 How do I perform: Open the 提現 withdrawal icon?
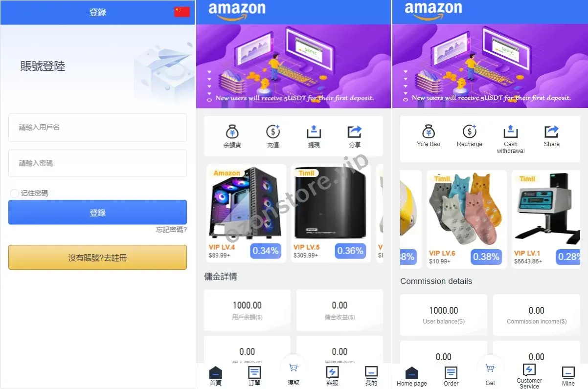click(314, 132)
